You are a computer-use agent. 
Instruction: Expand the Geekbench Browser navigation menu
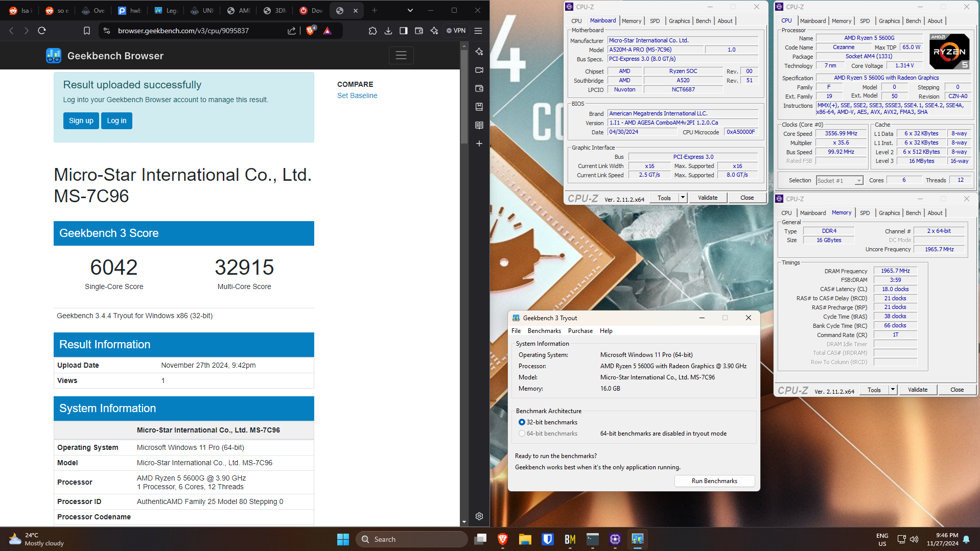[401, 55]
